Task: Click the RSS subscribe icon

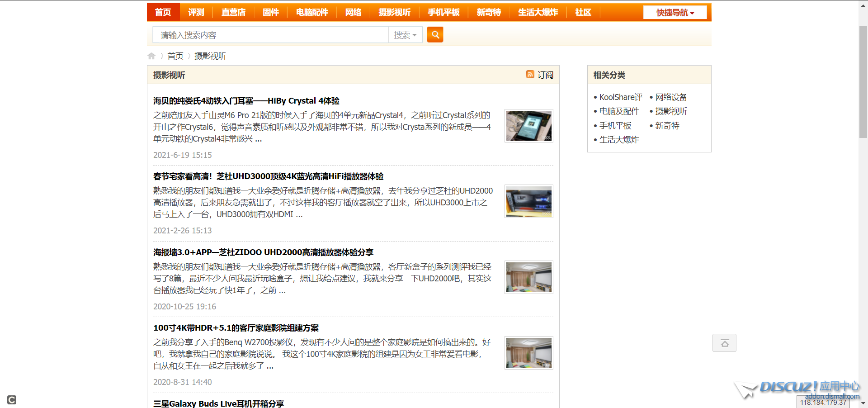Action: pos(530,75)
